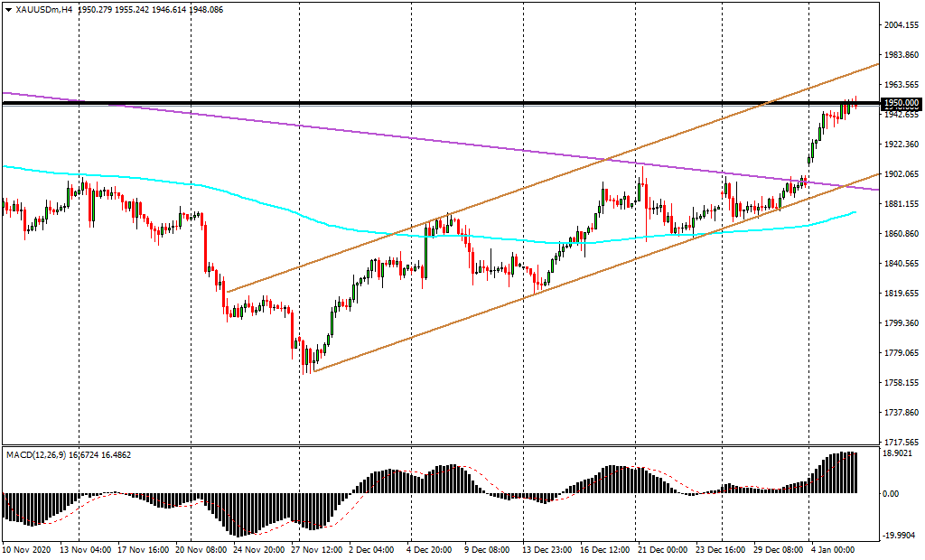Screen dimensions: 925x560
Task: Click the 1948.086 close price in header
Action: 204,9
